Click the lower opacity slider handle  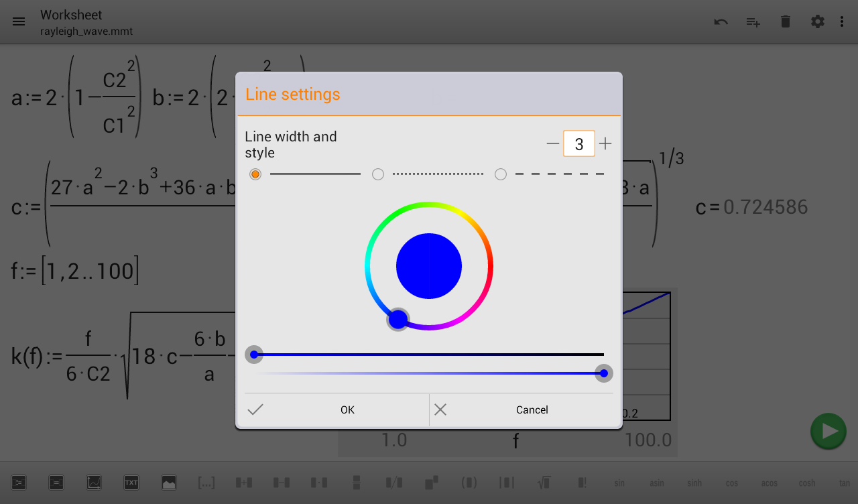tap(604, 373)
